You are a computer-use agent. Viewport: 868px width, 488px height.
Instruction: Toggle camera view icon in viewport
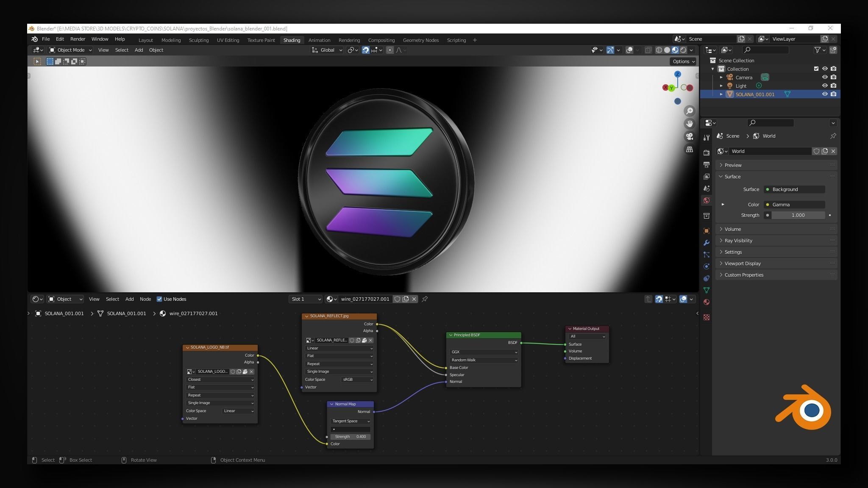[x=690, y=136]
